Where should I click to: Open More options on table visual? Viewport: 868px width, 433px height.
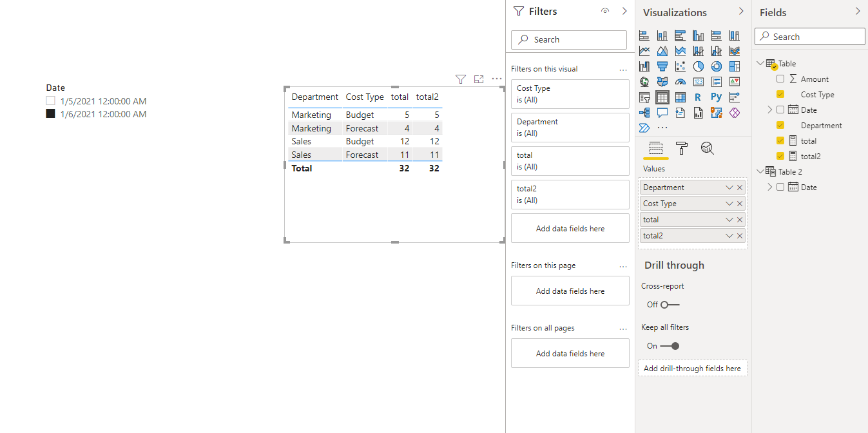pos(496,79)
